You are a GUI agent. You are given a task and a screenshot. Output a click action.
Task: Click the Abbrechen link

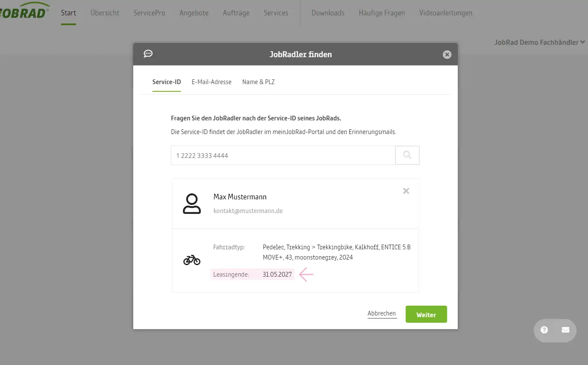[381, 313]
